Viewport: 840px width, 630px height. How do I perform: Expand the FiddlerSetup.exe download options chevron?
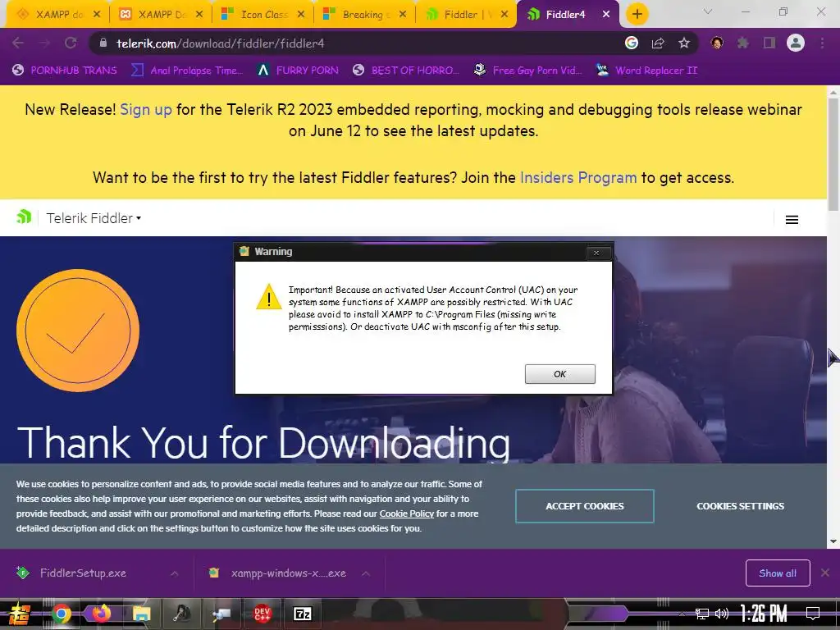[175, 573]
